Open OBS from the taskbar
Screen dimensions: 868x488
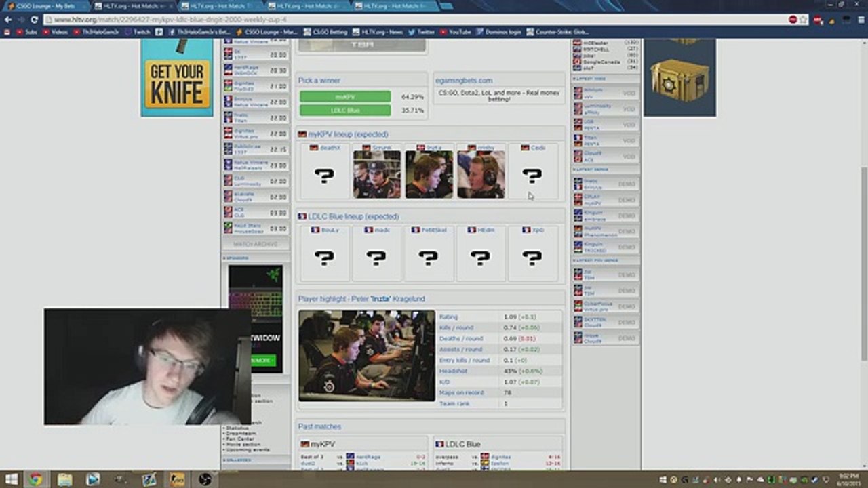point(205,480)
